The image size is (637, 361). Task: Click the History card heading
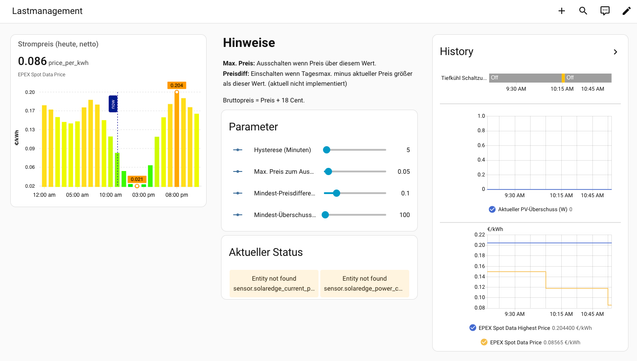click(x=457, y=52)
